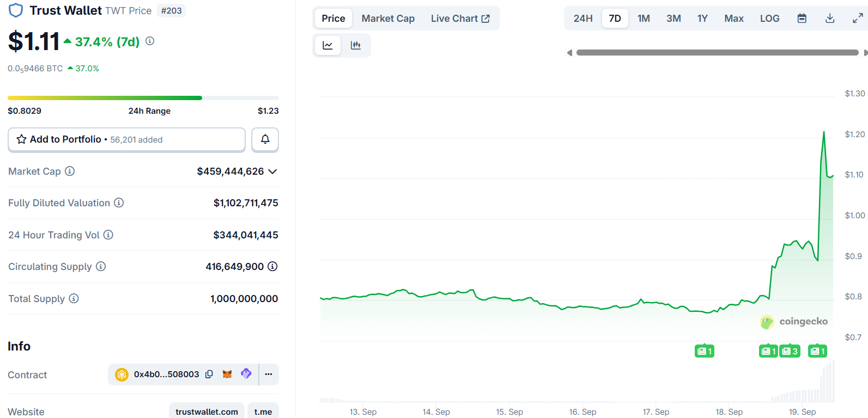
Task: Open the calendar date range picker
Action: click(802, 19)
